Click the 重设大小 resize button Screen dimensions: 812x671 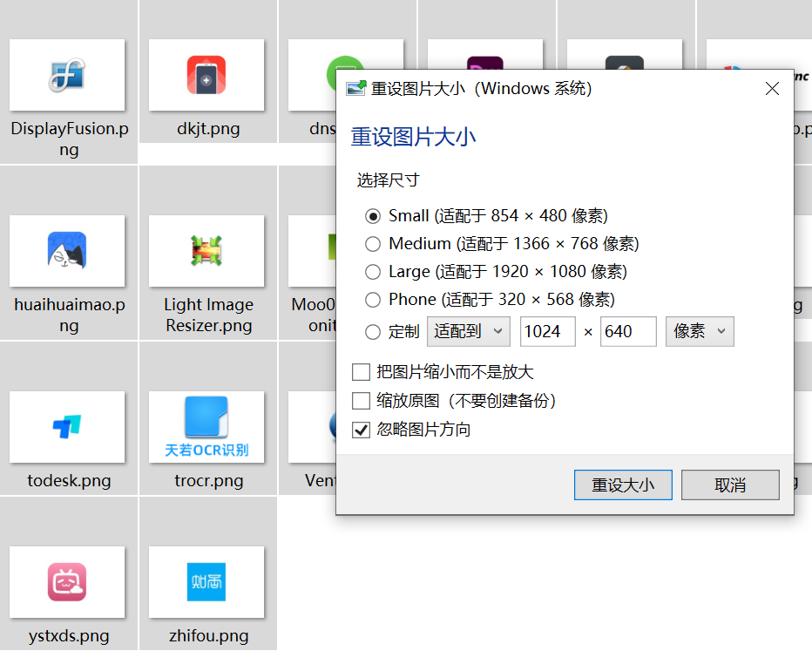(623, 485)
